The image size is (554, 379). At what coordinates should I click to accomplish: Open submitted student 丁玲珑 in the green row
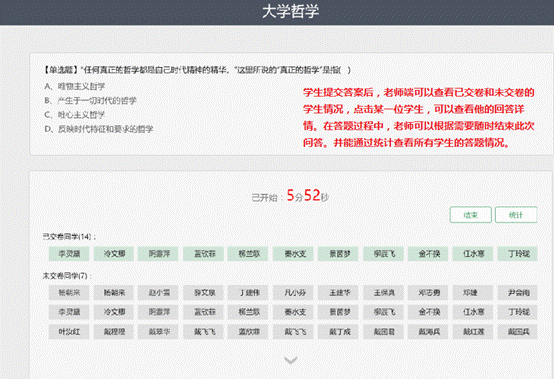tap(518, 254)
